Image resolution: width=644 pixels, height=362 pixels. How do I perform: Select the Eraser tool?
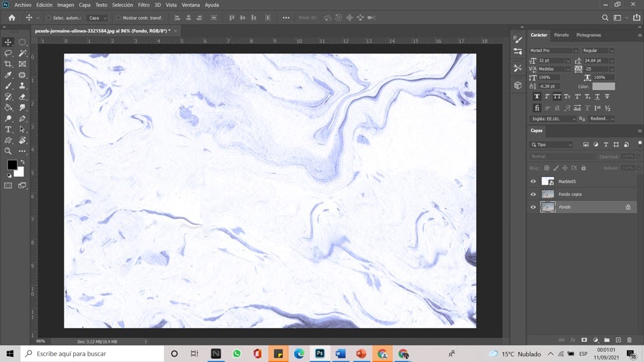[22, 97]
